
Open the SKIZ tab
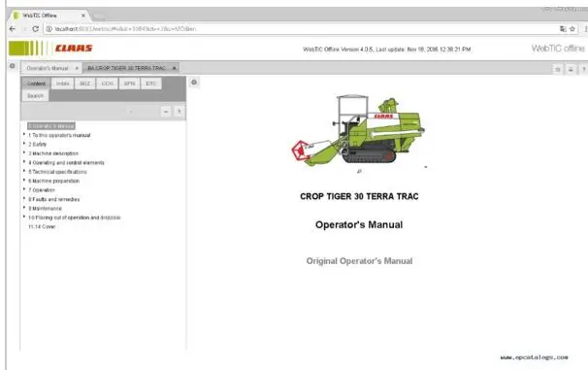tap(84, 84)
